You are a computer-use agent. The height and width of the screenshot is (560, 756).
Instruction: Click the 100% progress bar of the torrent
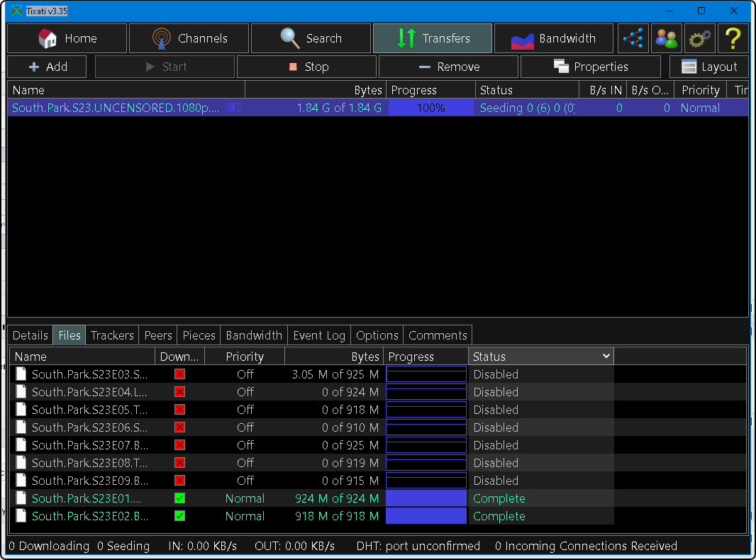coord(431,108)
